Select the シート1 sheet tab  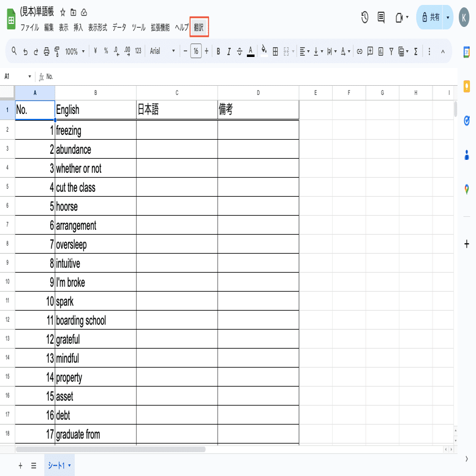pyautogui.click(x=59, y=465)
